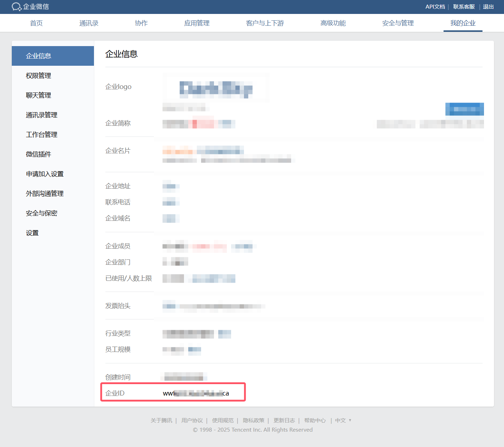The width and height of the screenshot is (504, 447).
Task: Select the 客户与上下游 tab
Action: pos(265,23)
